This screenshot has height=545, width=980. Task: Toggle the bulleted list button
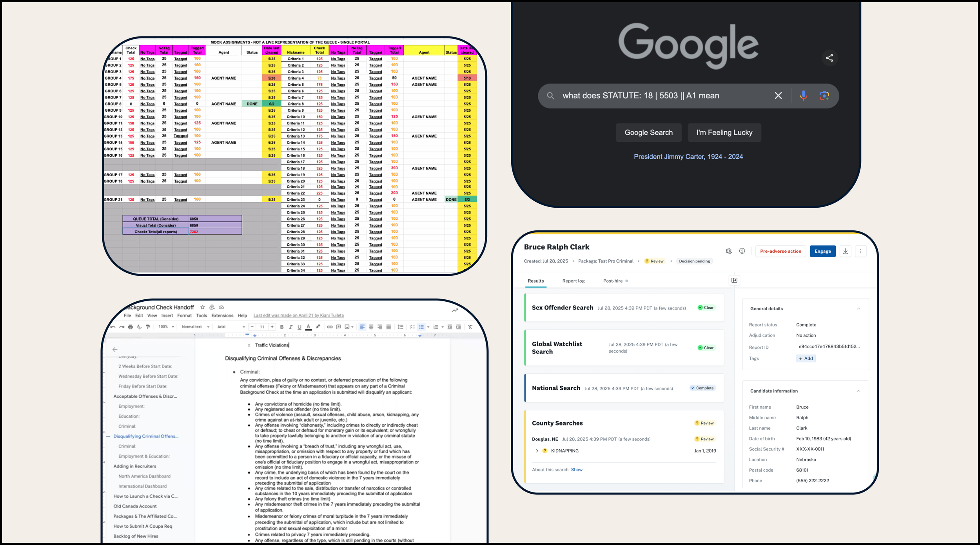pos(421,327)
